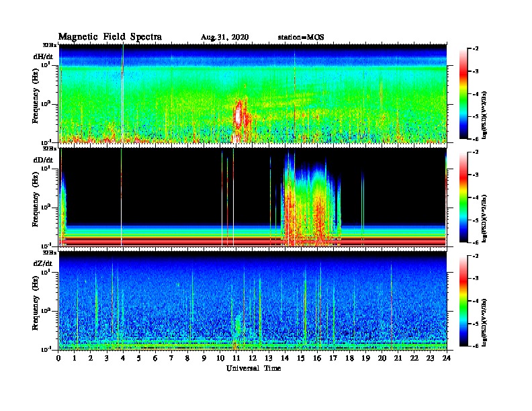Click hour tick label 20 on time axis
Viewport: 532px width, 411px height.
(382, 358)
